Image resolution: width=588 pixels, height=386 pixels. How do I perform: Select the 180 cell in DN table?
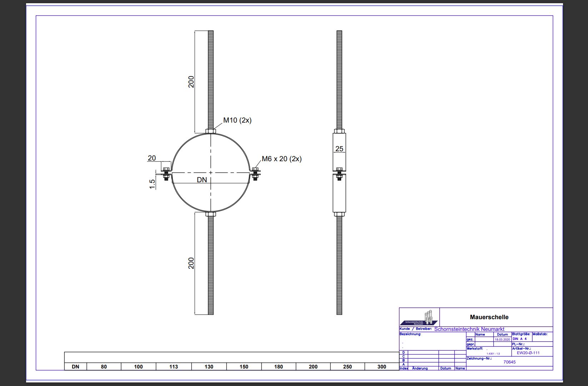(278, 367)
